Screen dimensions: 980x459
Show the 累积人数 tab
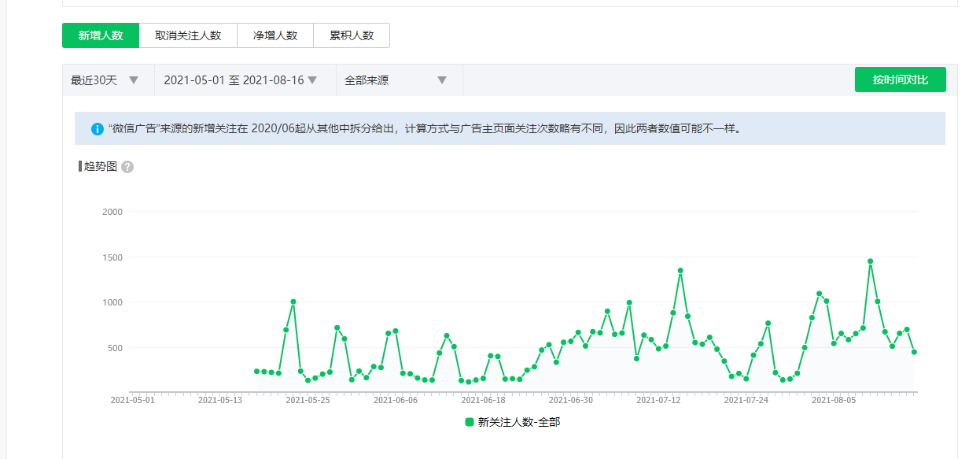[x=352, y=35]
